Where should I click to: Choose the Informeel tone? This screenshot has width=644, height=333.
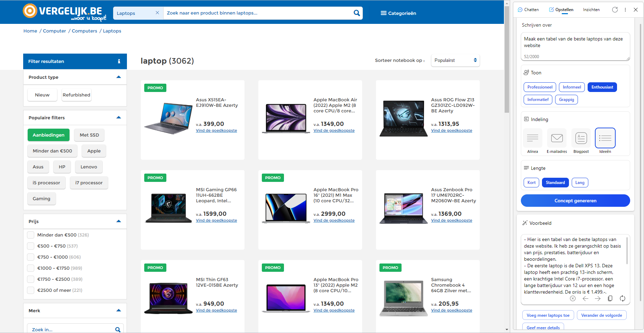coord(572,87)
